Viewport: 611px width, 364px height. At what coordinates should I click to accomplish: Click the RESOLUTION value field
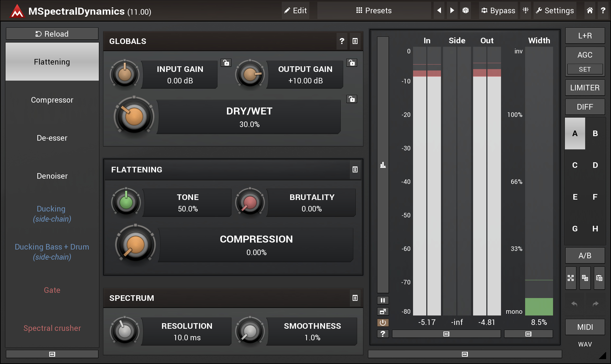pyautogui.click(x=187, y=332)
